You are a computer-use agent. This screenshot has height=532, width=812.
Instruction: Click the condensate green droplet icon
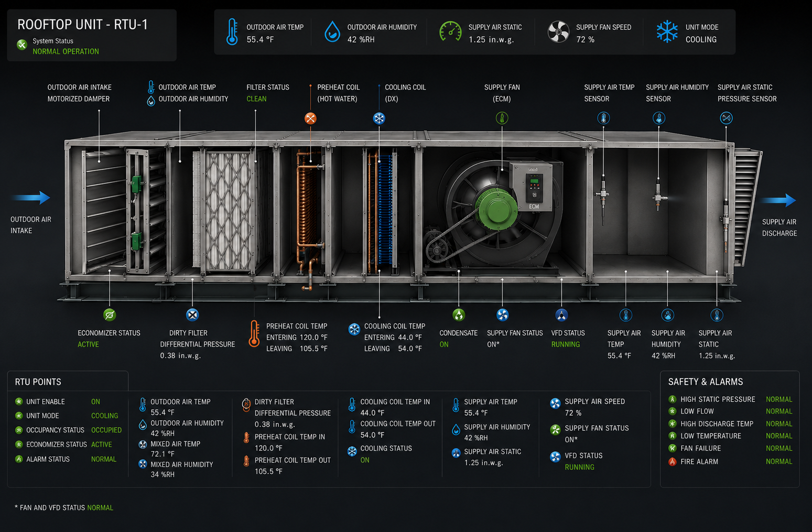tap(459, 315)
